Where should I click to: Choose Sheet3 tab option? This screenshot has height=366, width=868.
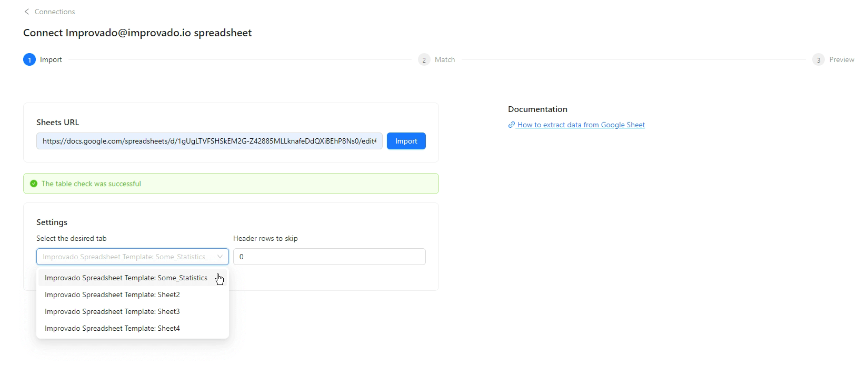click(133, 311)
